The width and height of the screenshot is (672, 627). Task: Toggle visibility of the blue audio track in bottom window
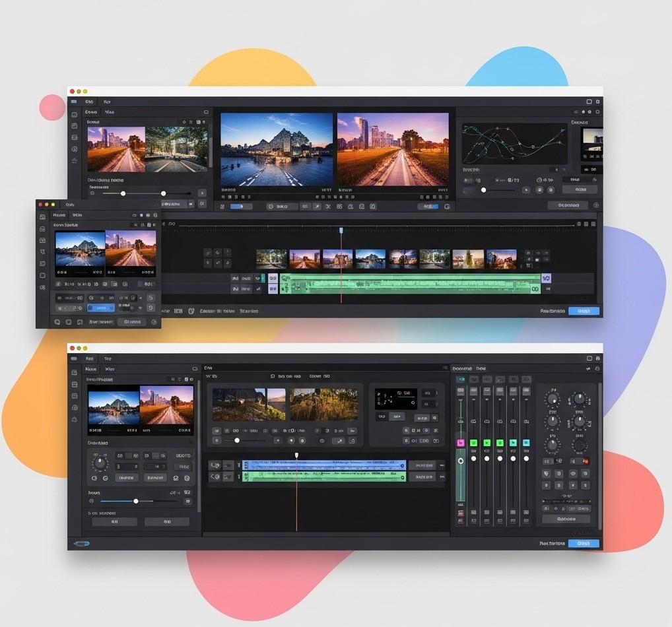click(x=215, y=465)
